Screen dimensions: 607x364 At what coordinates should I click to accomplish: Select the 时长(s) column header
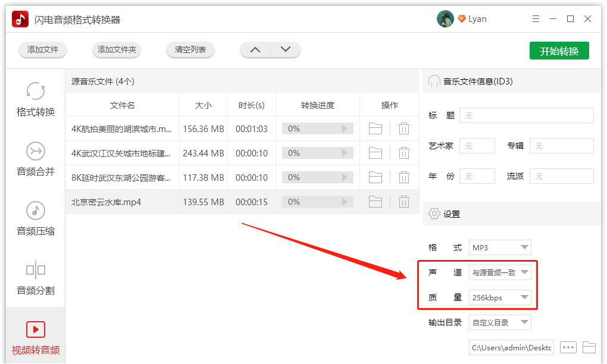(252, 105)
